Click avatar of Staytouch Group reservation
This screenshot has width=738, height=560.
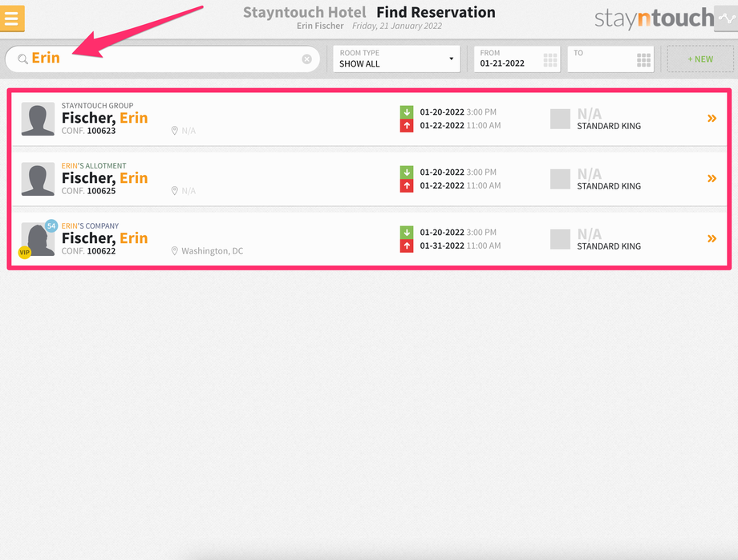coord(38,119)
